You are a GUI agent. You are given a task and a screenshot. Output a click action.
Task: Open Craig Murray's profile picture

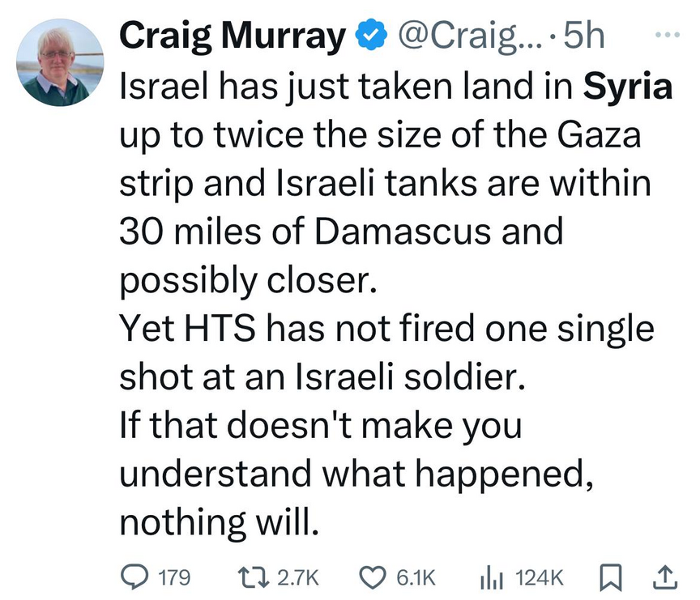56,66
